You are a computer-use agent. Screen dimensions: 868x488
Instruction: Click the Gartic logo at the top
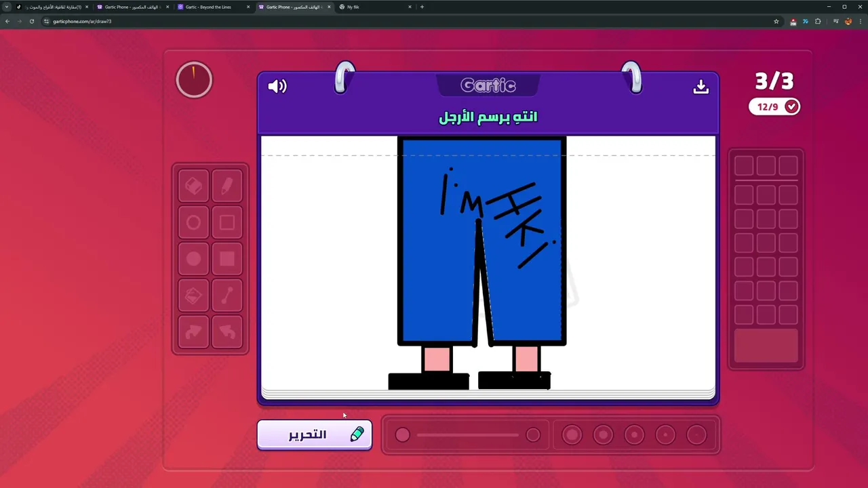tap(488, 85)
